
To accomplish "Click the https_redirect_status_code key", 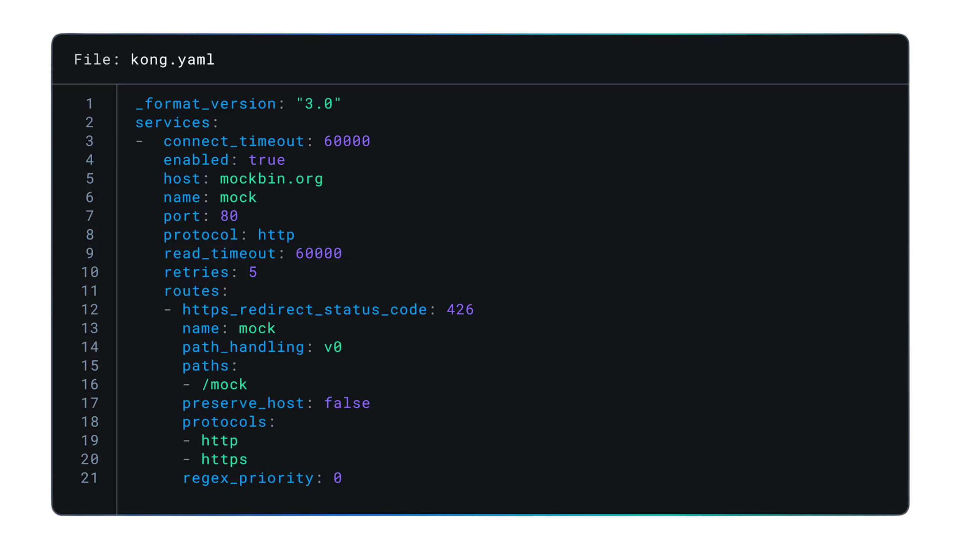I will tap(304, 310).
